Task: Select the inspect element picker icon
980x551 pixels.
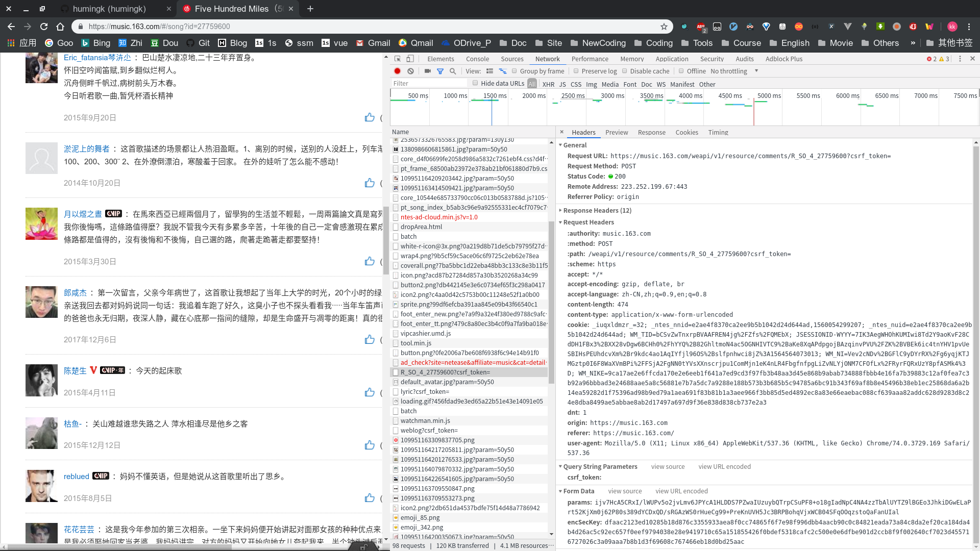Action: coord(398,59)
